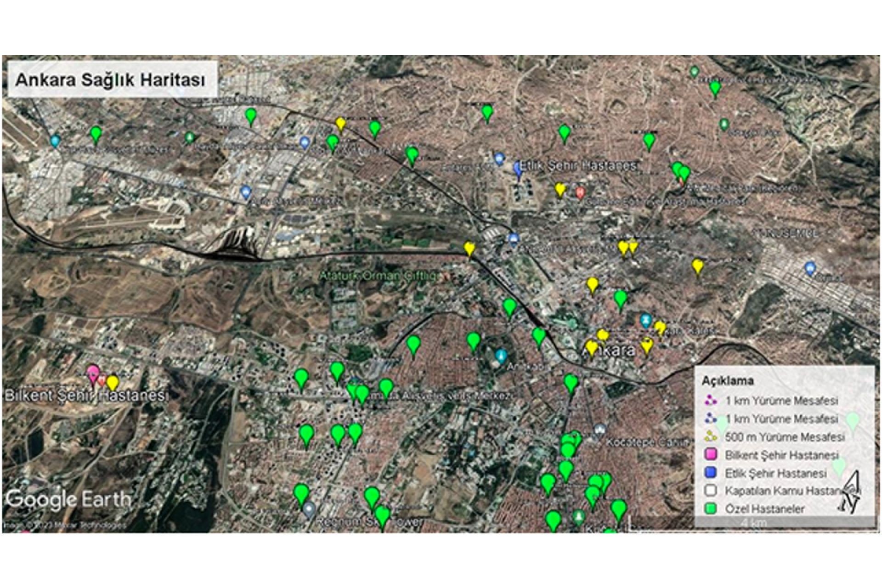
Task: Click the green Özel Hastaneler legend swatch
Action: (711, 509)
